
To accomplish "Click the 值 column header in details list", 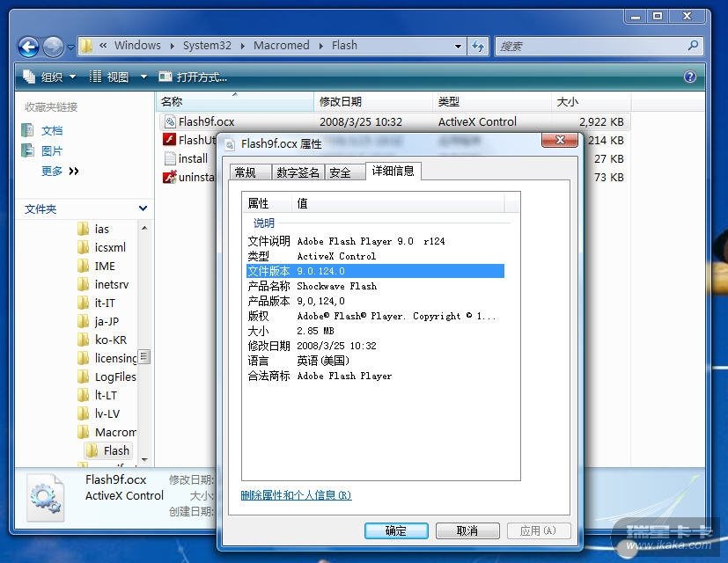I will tap(399, 203).
